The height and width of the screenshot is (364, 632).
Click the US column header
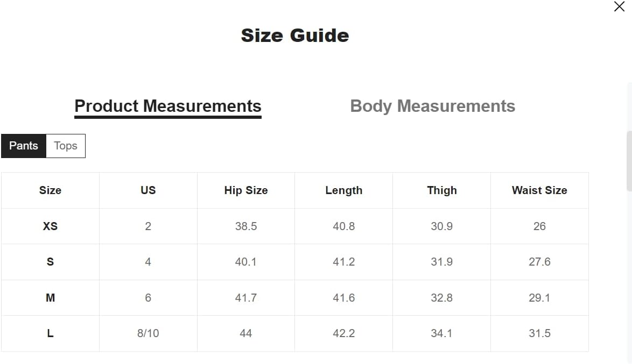coord(148,190)
